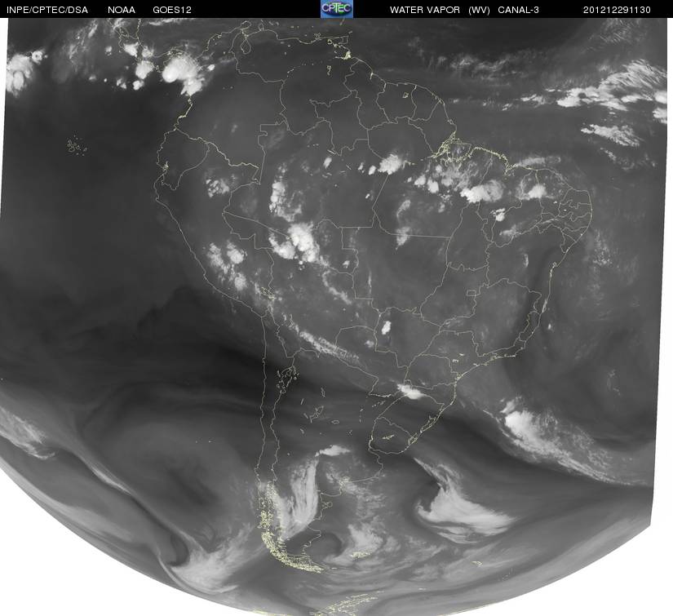Click the (WV) abbreviation label

click(x=479, y=10)
